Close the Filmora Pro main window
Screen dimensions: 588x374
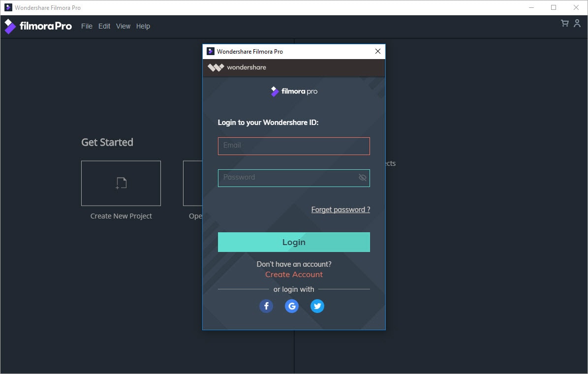(x=576, y=7)
